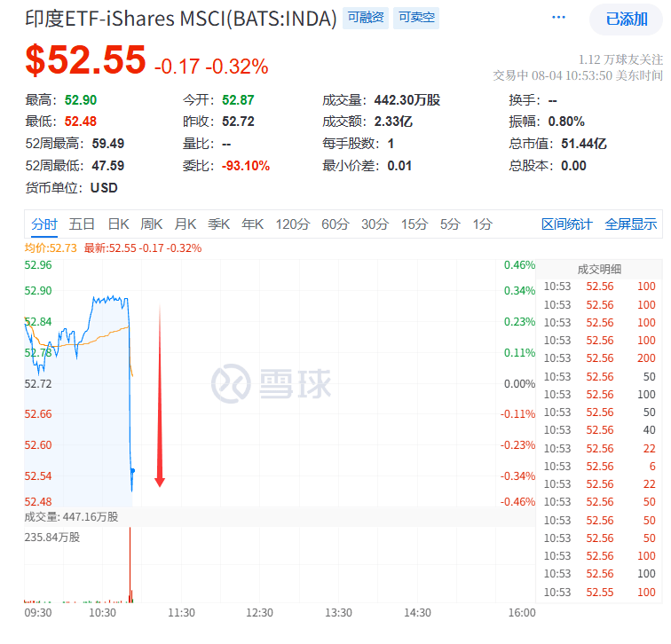Click the blue latest-price dot on the chart

pyautogui.click(x=132, y=470)
